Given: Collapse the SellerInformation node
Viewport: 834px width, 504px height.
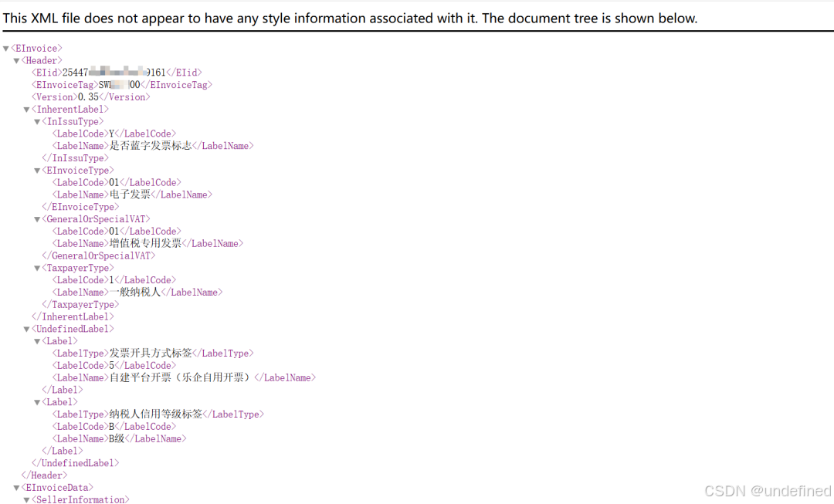Looking at the screenshot, I should click(27, 499).
